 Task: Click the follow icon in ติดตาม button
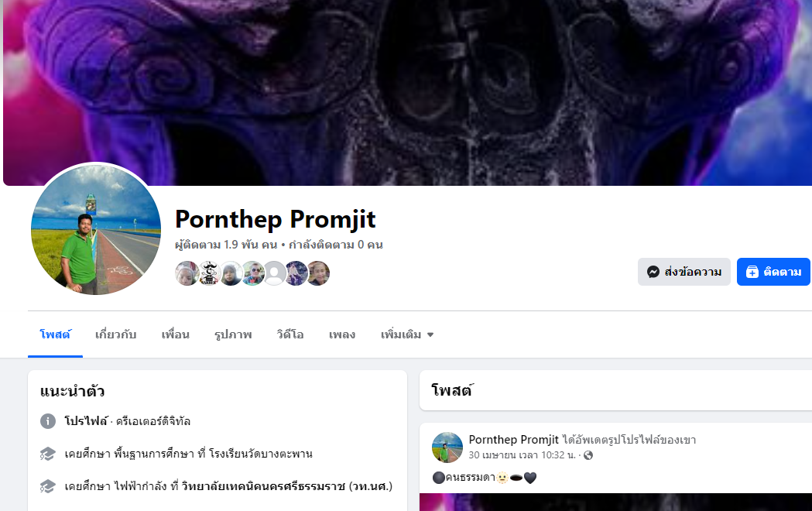click(752, 272)
